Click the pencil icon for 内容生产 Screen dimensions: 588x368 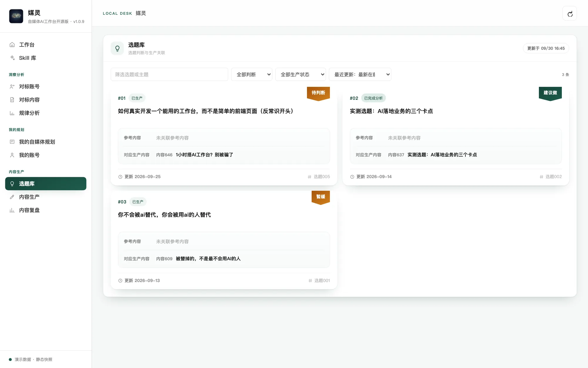click(x=12, y=197)
